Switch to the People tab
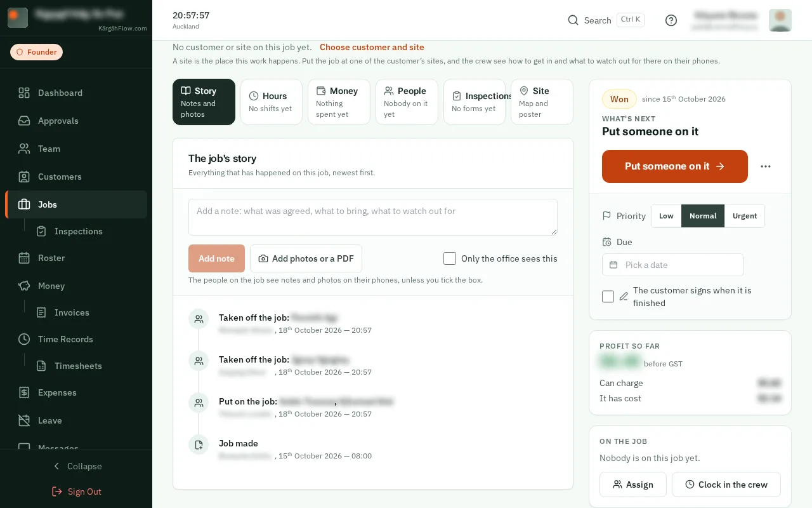 pos(407,102)
